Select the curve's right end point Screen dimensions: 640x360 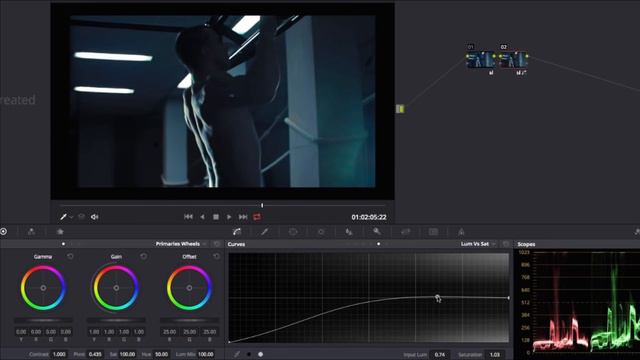coord(509,298)
